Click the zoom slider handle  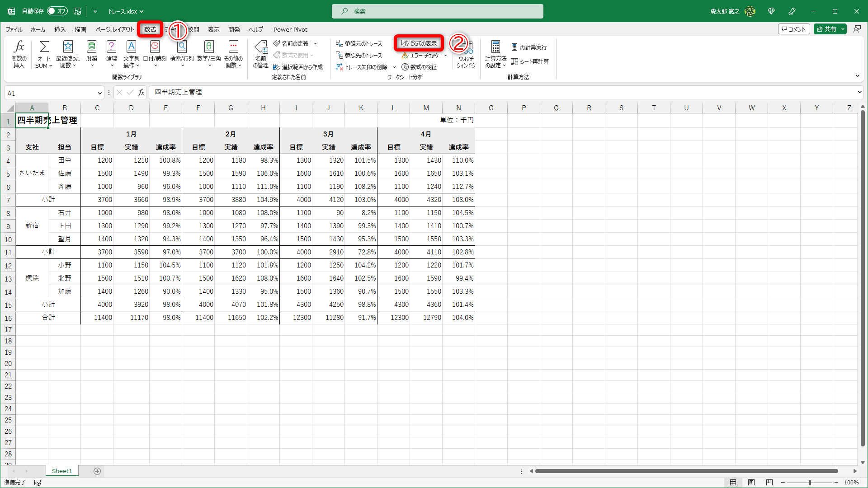tap(810, 483)
